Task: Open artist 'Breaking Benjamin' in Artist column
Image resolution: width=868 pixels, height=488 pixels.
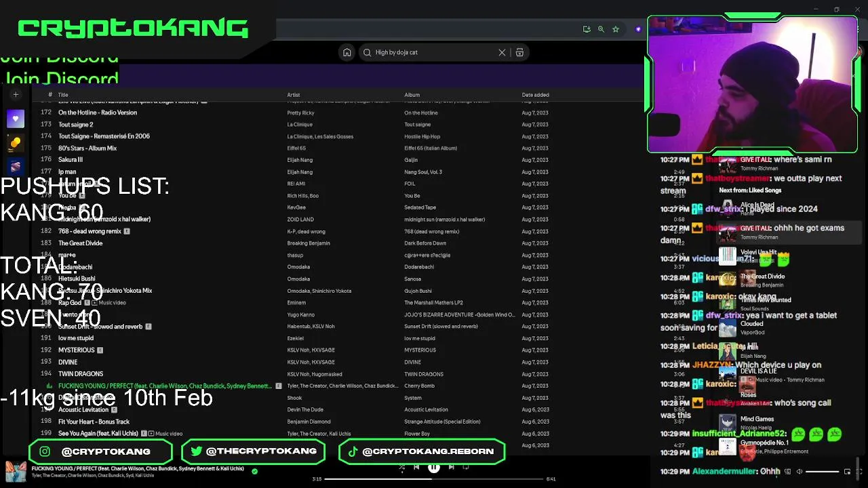Action: coord(308,243)
